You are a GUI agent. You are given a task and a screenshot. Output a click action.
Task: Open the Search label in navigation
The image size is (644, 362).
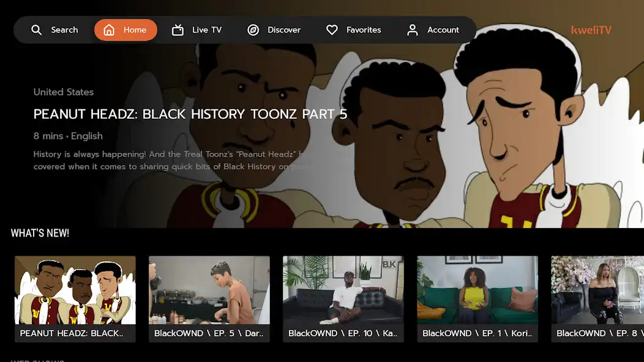[x=64, y=30]
